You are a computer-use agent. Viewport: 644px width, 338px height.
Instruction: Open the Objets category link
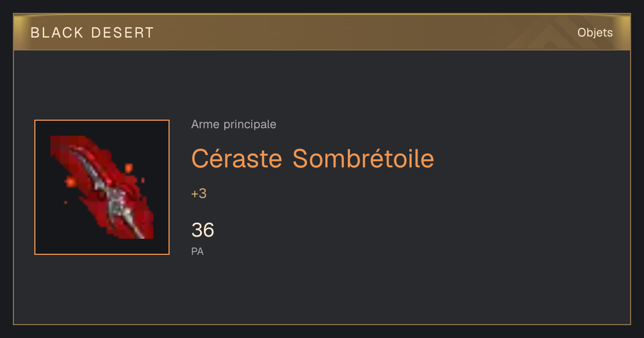pyautogui.click(x=595, y=33)
